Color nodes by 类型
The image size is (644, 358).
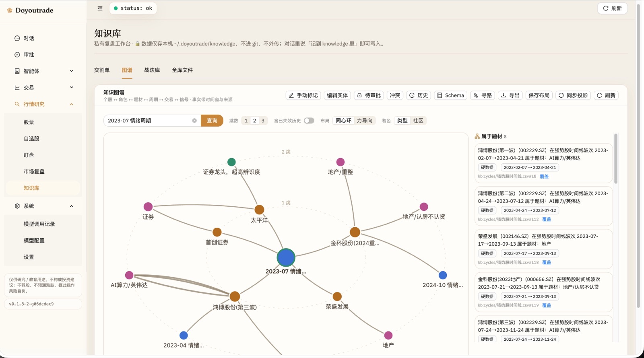pyautogui.click(x=402, y=121)
